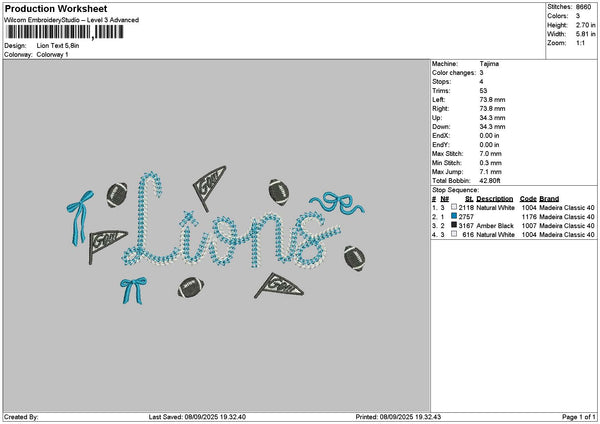Select the football at design's bottom center

[191, 288]
